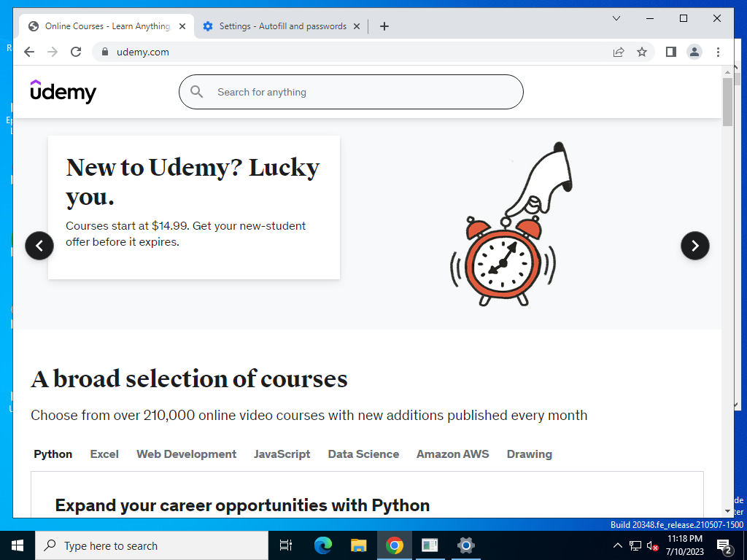Switch to the JavaScript tab
Viewport: 747px width, 560px height.
(282, 454)
